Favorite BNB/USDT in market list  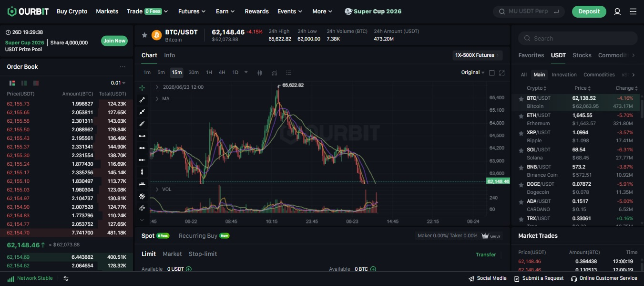click(521, 167)
